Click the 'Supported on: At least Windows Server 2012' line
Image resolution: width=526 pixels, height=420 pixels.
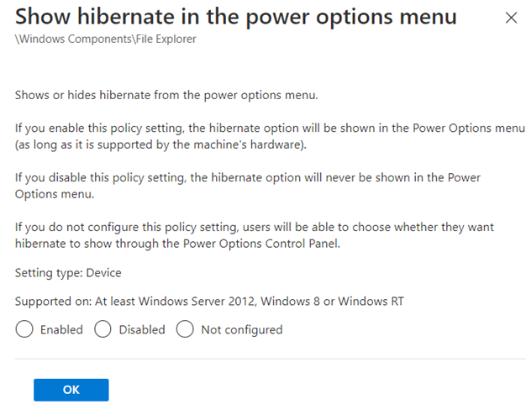pyautogui.click(x=208, y=301)
